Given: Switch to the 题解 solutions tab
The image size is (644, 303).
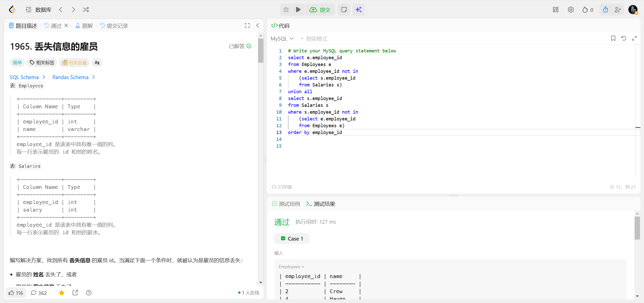Looking at the screenshot, I should click(x=84, y=26).
